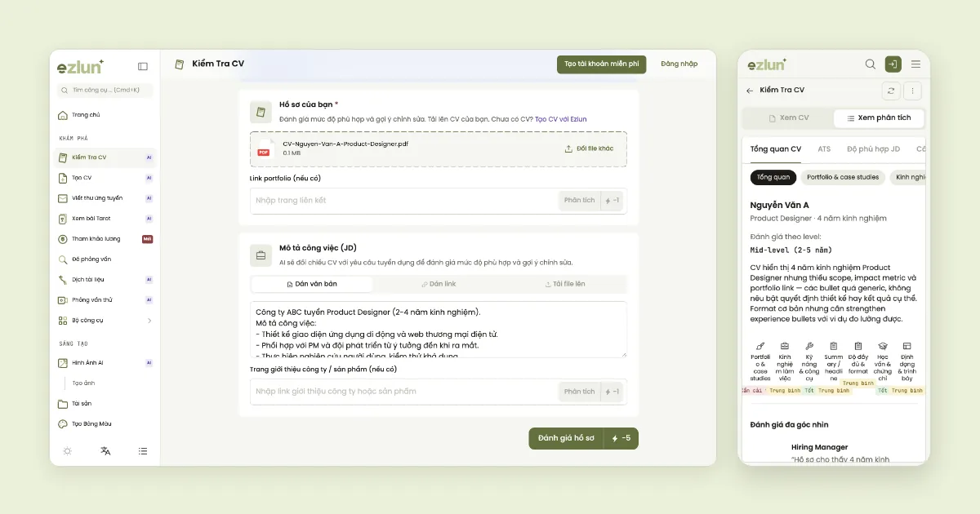The height and width of the screenshot is (514, 980).
Task: Toggle light theme with the sun icon
Action: pos(67,451)
